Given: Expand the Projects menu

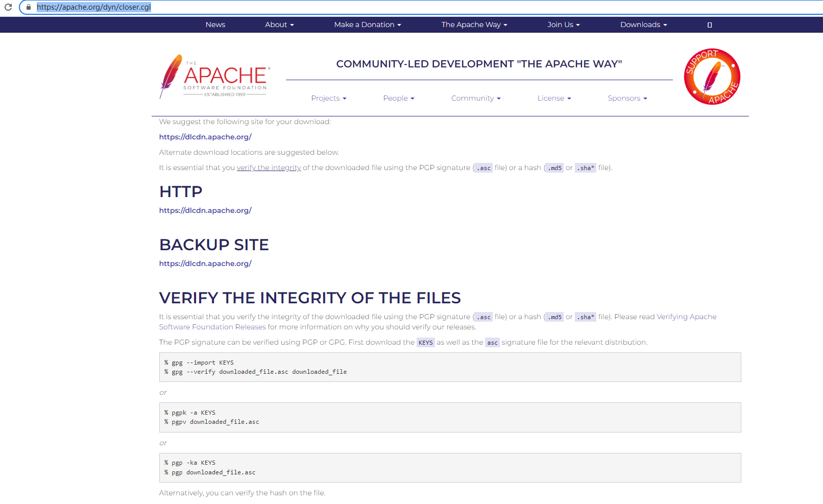Looking at the screenshot, I should click(329, 98).
